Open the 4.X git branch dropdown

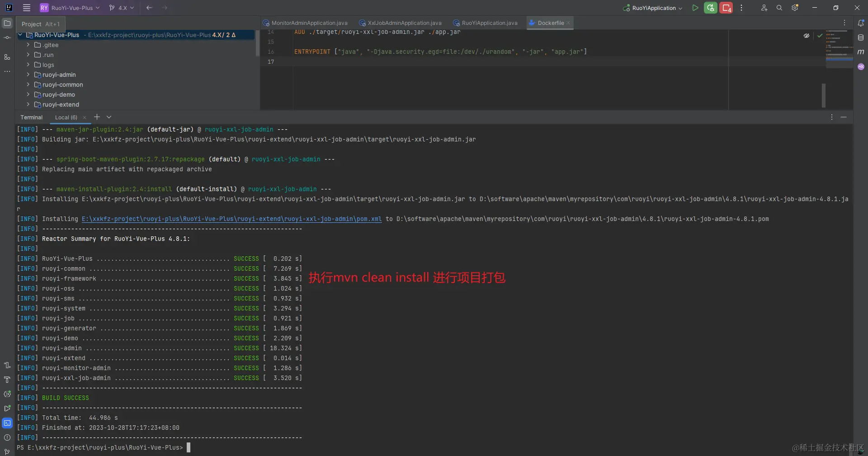tap(122, 8)
